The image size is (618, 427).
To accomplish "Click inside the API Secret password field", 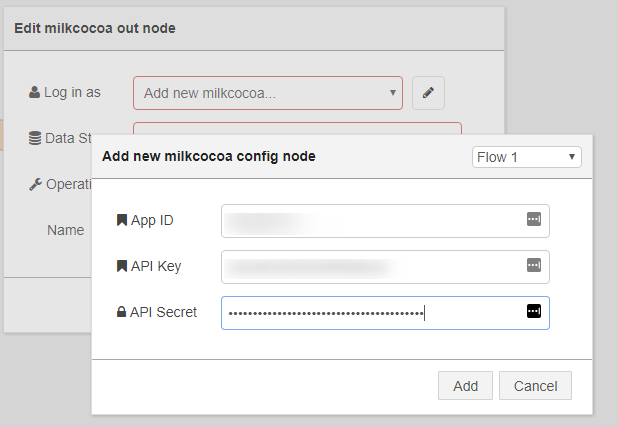I will tap(370, 312).
